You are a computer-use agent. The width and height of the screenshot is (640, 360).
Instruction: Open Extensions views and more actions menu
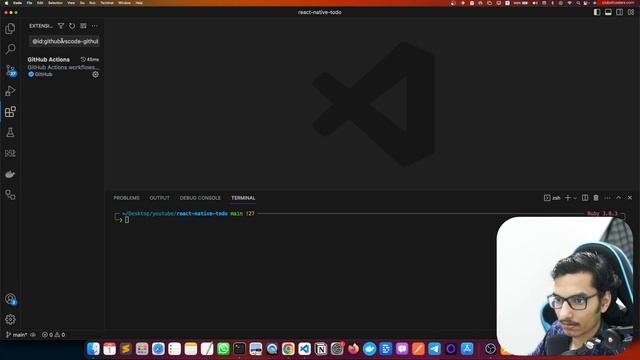point(95,26)
